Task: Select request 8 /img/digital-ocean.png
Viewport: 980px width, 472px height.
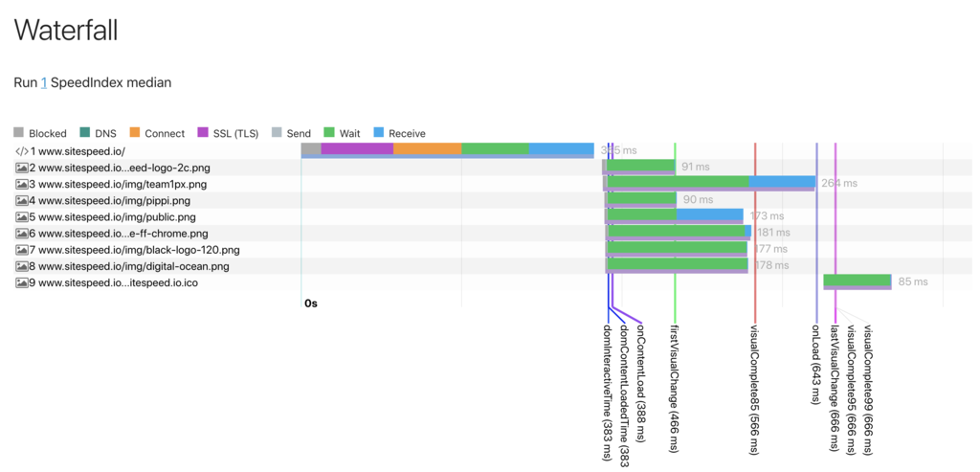Action: [x=493, y=266]
